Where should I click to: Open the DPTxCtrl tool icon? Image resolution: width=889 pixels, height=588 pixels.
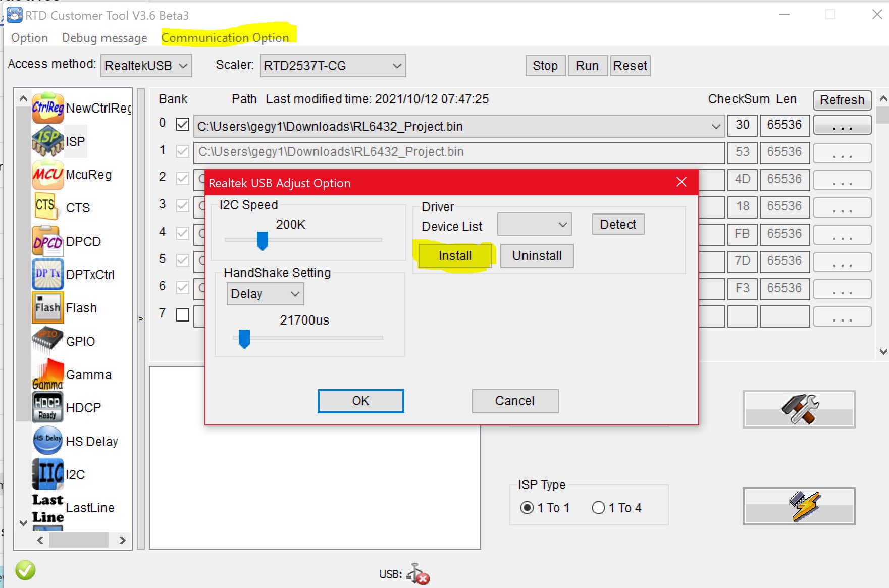pyautogui.click(x=48, y=275)
